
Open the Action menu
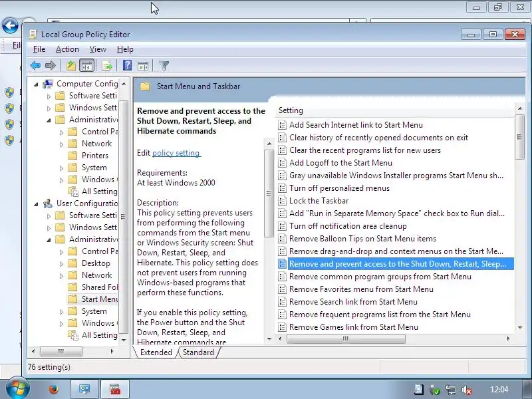tap(67, 49)
